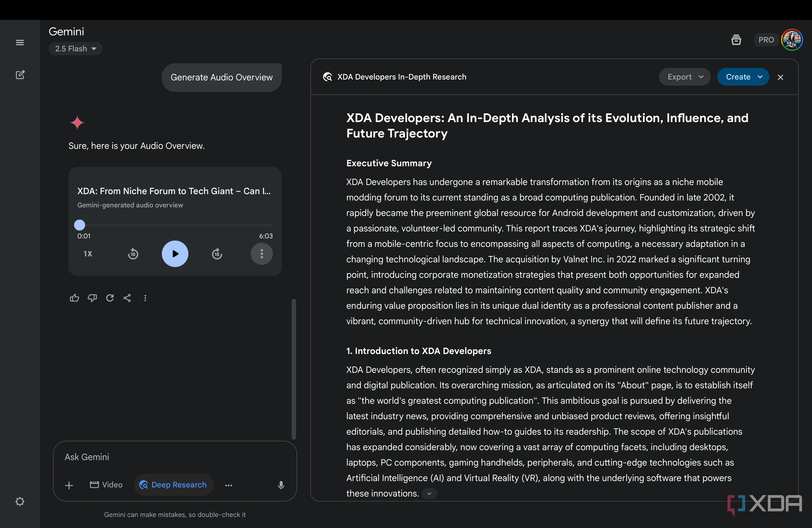The height and width of the screenshot is (528, 812).
Task: Click the "Generate Audio Overview" message bubble
Action: coord(222,77)
